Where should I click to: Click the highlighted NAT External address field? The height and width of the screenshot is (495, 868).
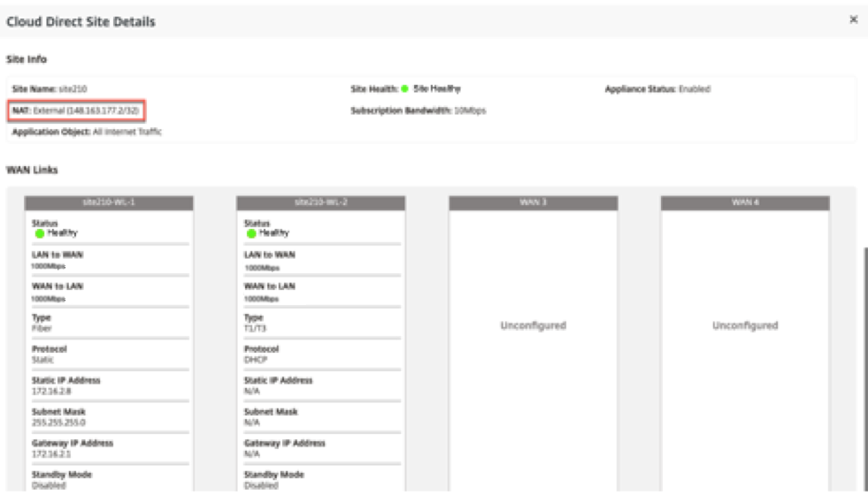pos(76,110)
